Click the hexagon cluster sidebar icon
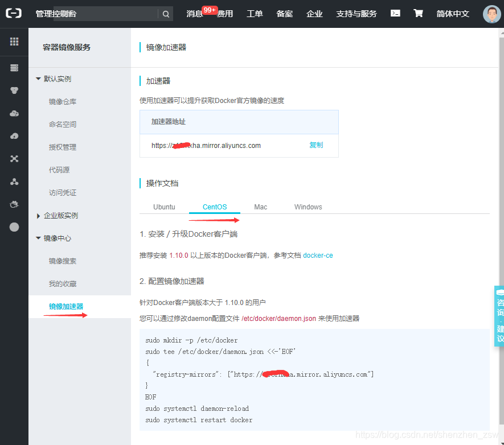The image size is (504, 445). click(x=14, y=90)
